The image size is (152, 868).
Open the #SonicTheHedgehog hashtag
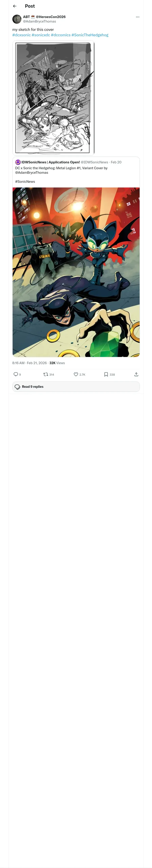(x=90, y=35)
